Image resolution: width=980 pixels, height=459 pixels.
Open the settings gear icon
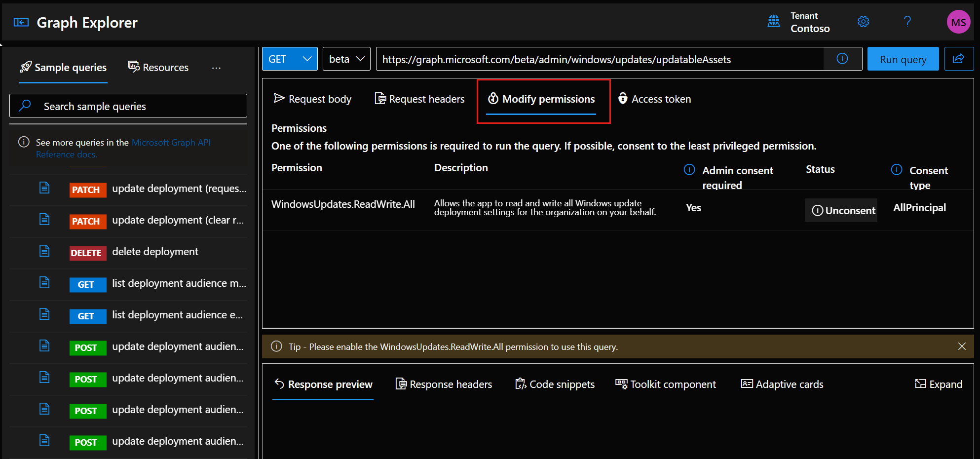863,22
